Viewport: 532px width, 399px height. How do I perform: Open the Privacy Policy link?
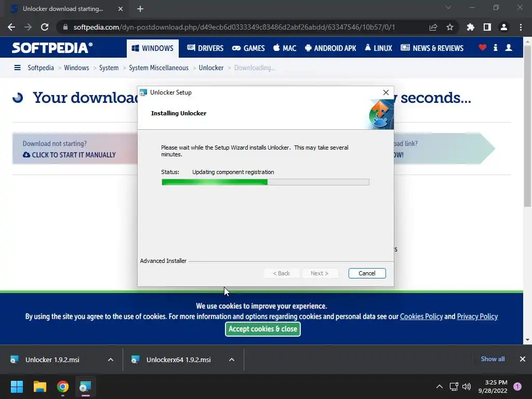[x=477, y=316]
